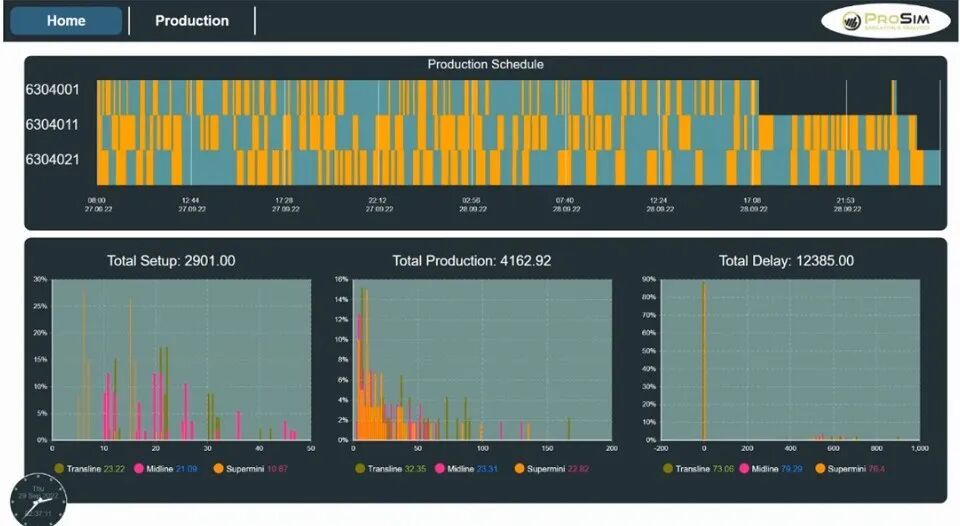Click the Total Setup chart title
Viewport: 960px width, 526px height.
point(171,261)
